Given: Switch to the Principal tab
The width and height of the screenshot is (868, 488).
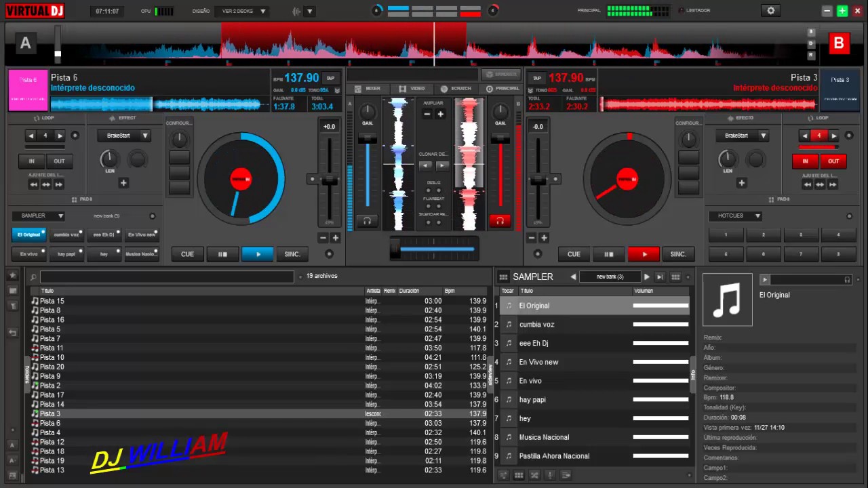Looking at the screenshot, I should pyautogui.click(x=502, y=89).
